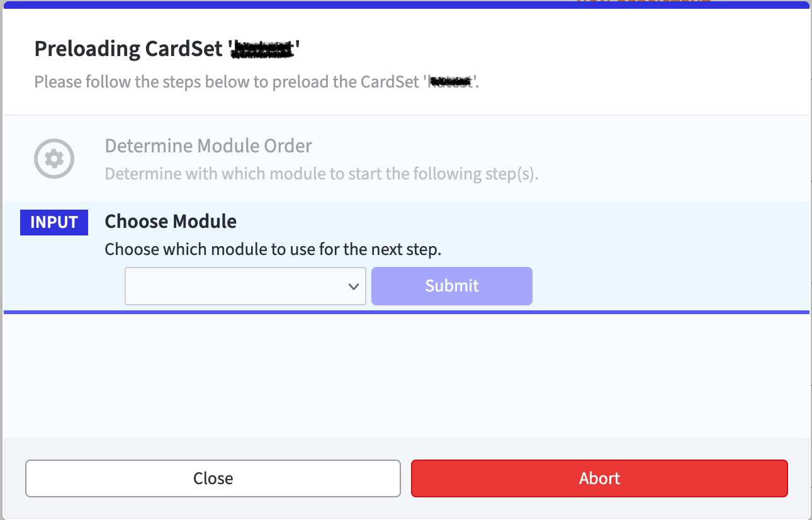Click the Close button at the bottom

tap(213, 478)
